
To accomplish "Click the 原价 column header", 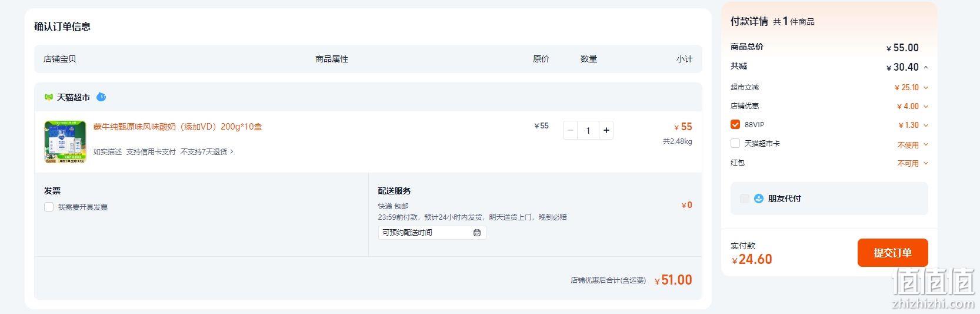I will [x=541, y=59].
